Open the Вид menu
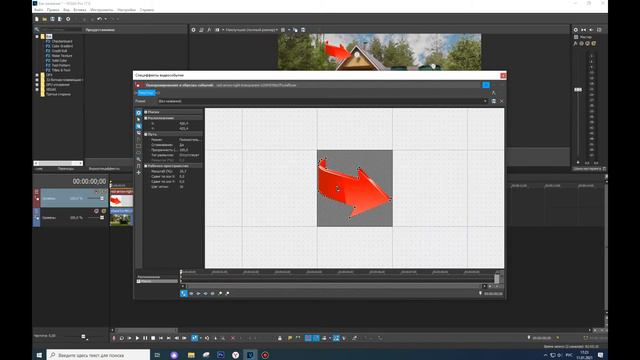The height and width of the screenshot is (360, 640). pos(66,10)
